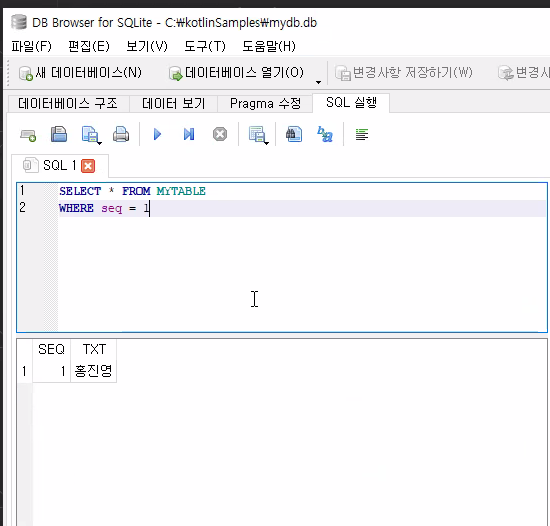Screen dimensions: 550x526
Task: Click the TXT column header
Action: (94, 349)
